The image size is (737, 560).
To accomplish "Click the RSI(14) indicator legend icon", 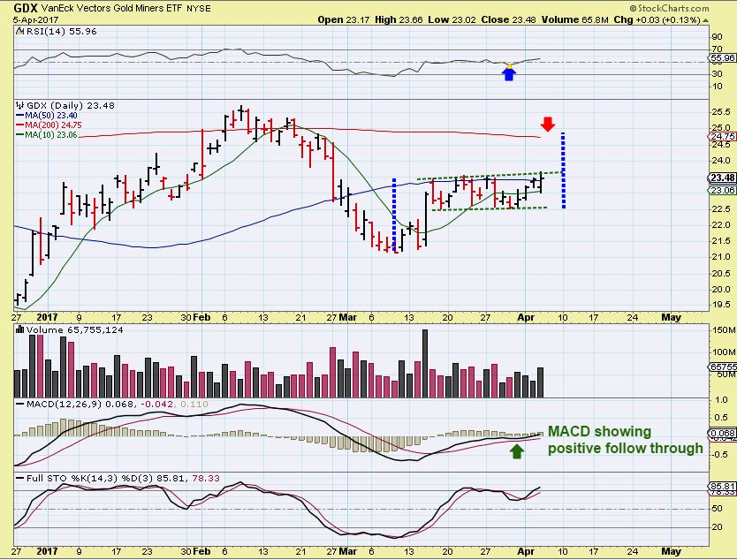I will pyautogui.click(x=19, y=32).
